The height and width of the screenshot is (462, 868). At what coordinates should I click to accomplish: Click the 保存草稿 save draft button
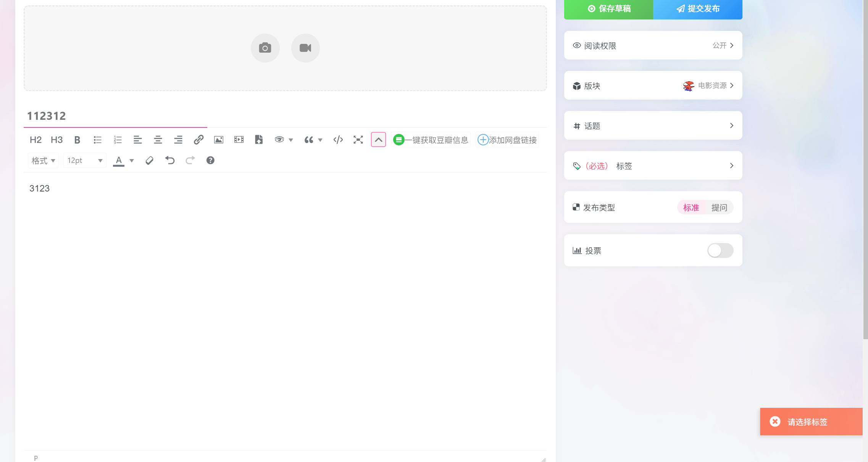(609, 9)
